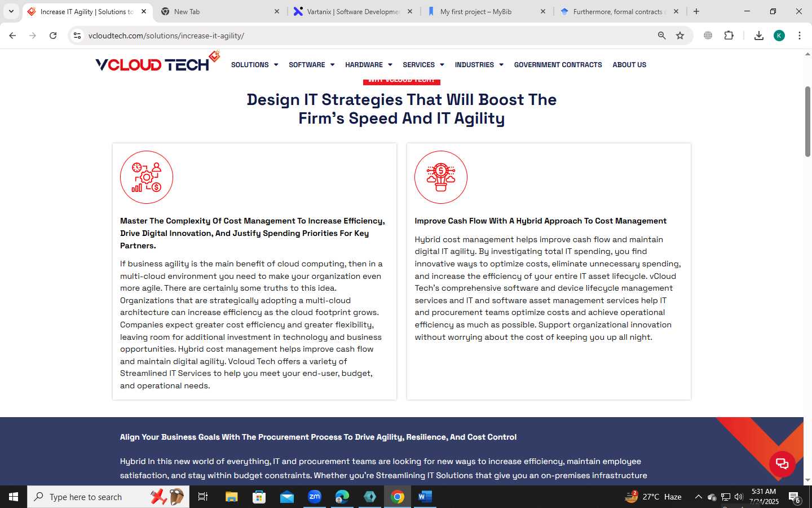This screenshot has height=508, width=812.
Task: Go back to previous page
Action: [12, 36]
